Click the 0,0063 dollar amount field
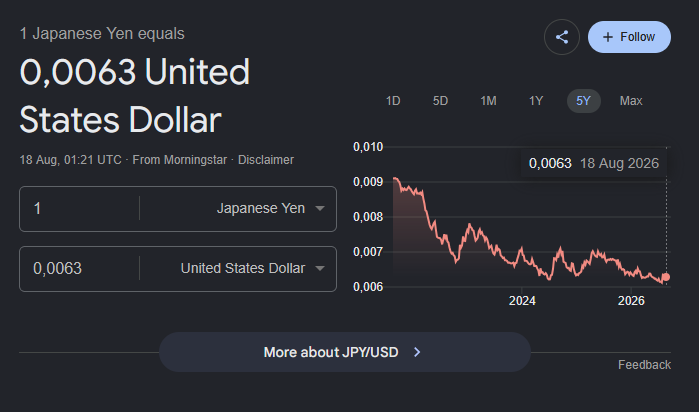Image resolution: width=699 pixels, height=412 pixels. pyautogui.click(x=79, y=268)
